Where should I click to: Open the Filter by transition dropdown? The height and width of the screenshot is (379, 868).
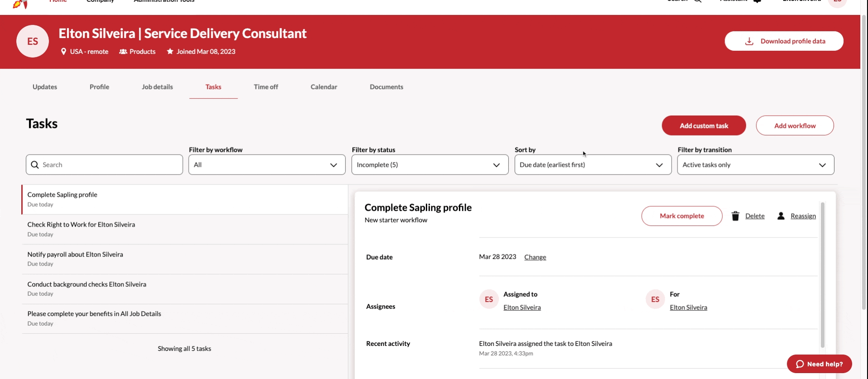755,165
